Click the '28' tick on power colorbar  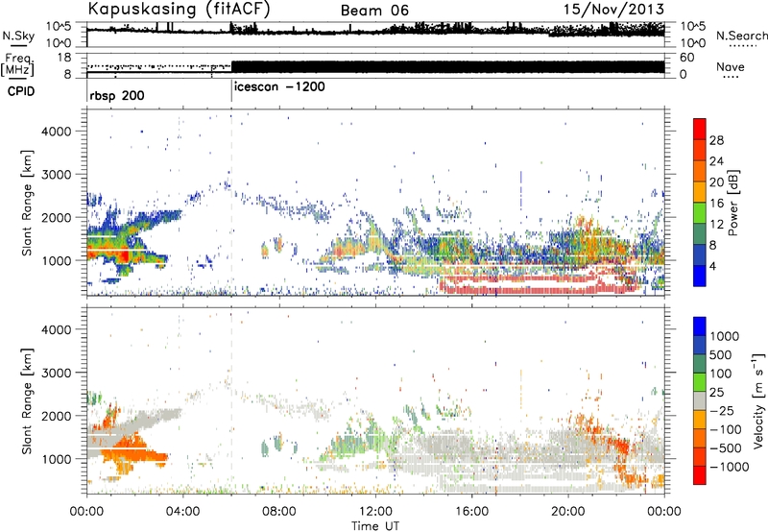point(716,140)
